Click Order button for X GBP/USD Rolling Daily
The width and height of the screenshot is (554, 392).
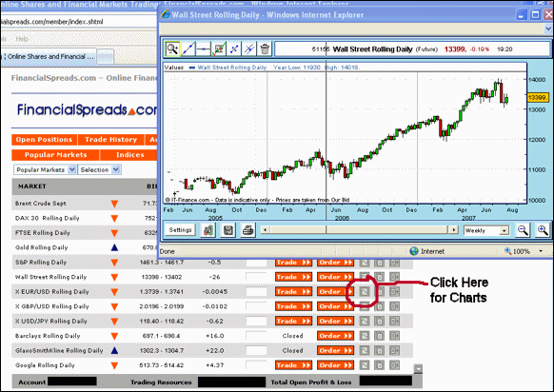335,306
